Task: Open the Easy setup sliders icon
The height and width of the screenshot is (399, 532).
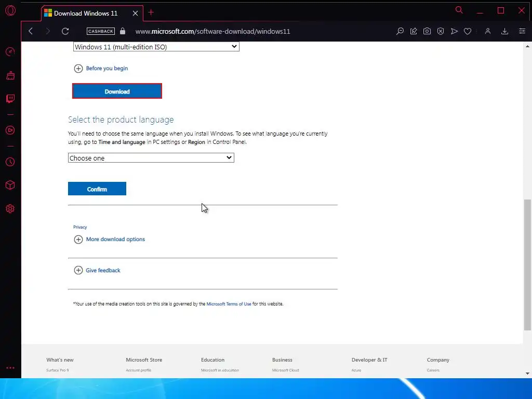Action: tap(522, 31)
